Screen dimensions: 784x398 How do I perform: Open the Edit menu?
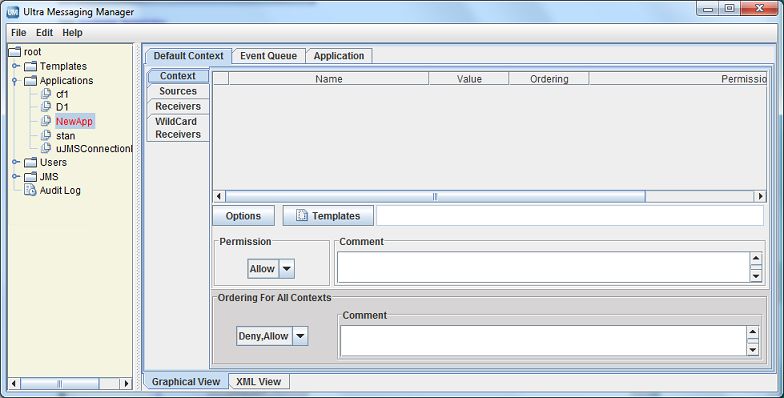(x=44, y=32)
